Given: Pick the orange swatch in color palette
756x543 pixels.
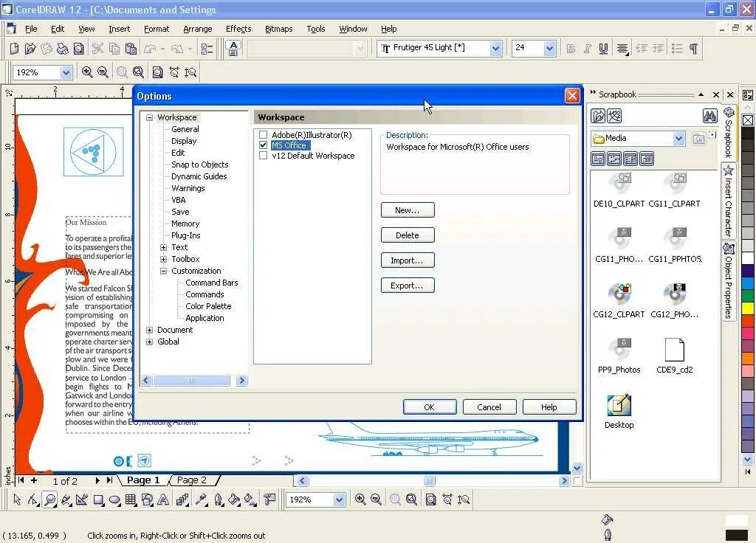Looking at the screenshot, I should point(748,358).
